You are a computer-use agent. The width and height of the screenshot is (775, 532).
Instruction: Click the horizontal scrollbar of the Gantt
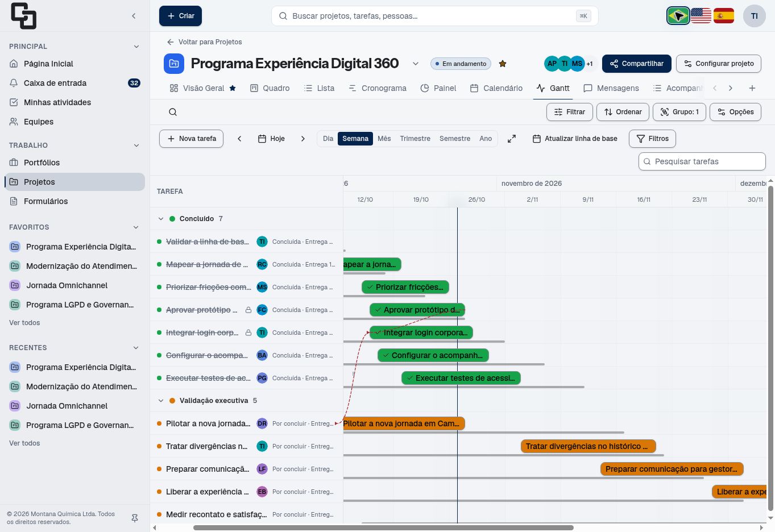click(x=383, y=527)
